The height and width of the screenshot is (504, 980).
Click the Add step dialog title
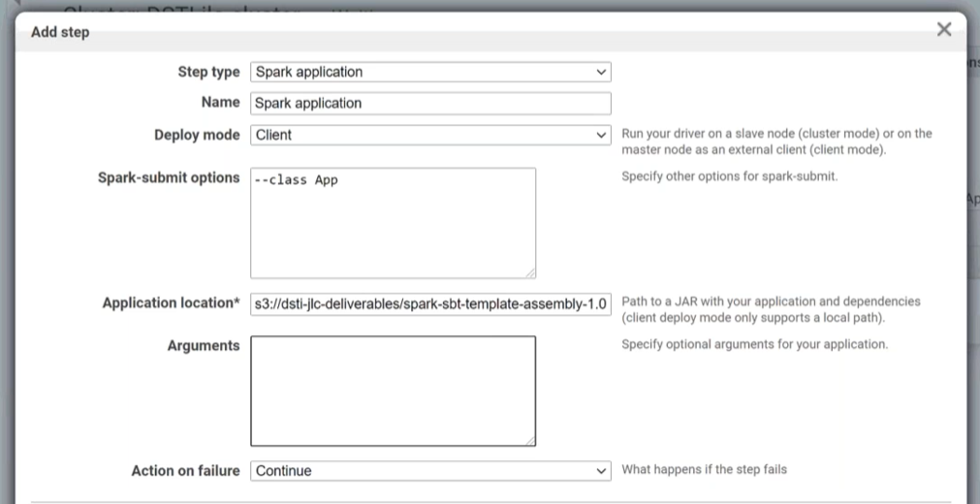coord(60,32)
